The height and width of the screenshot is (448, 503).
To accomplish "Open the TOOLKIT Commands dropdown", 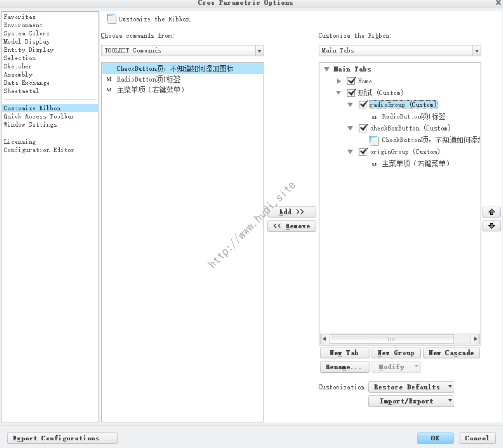I will click(x=259, y=50).
